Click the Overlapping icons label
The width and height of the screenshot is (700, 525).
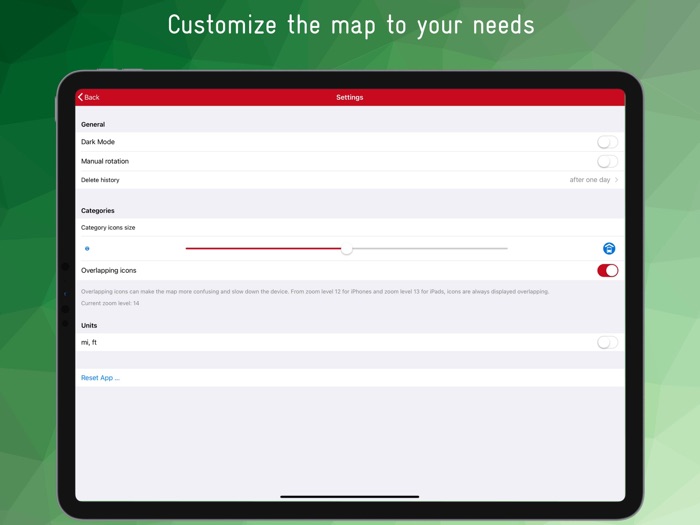click(x=108, y=271)
